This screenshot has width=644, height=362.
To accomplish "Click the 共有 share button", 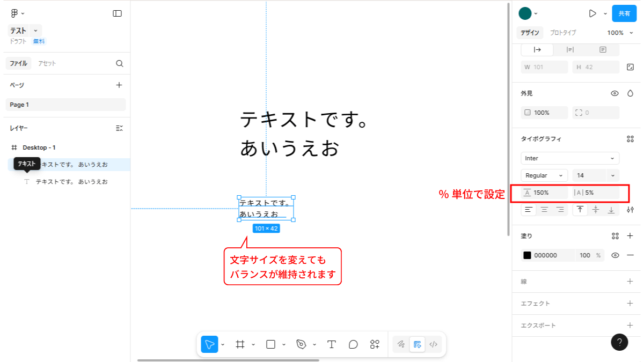I will point(624,13).
